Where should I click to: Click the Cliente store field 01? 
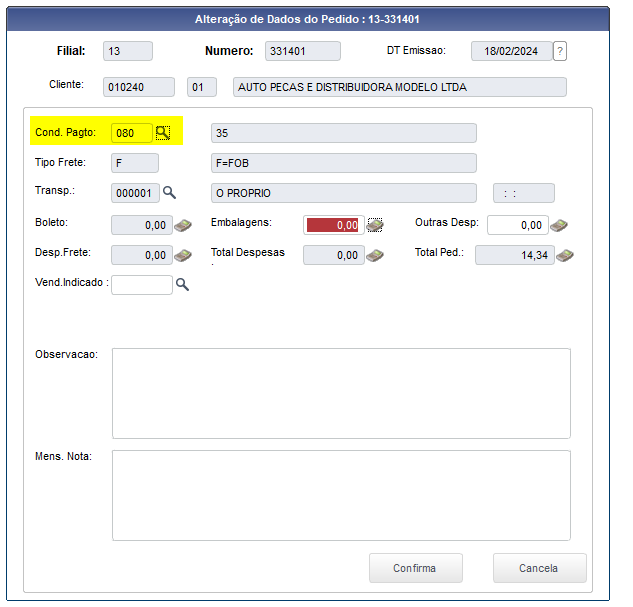pos(202,87)
